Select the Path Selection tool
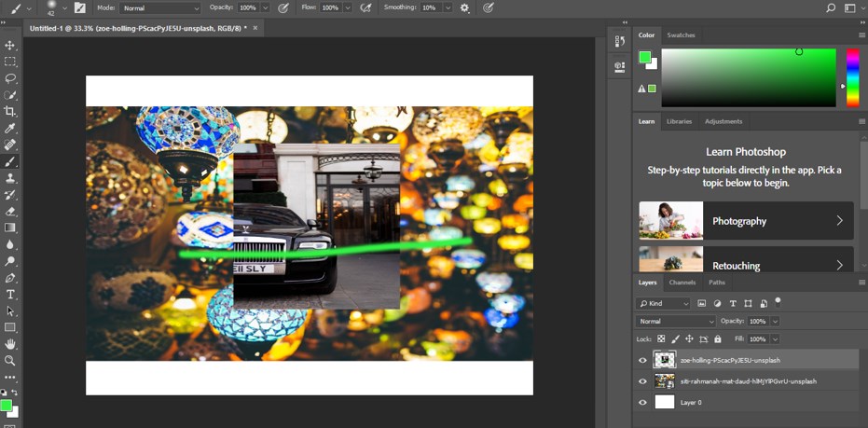 click(x=9, y=311)
